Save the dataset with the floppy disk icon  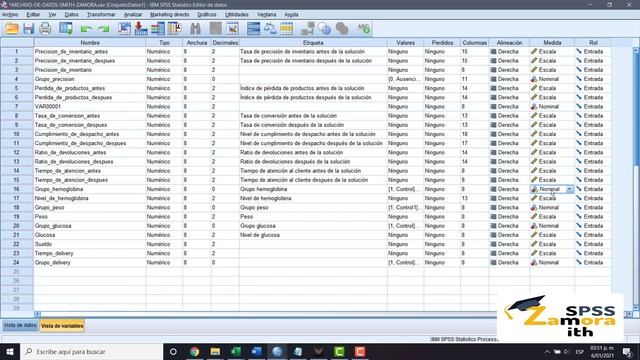28,29
